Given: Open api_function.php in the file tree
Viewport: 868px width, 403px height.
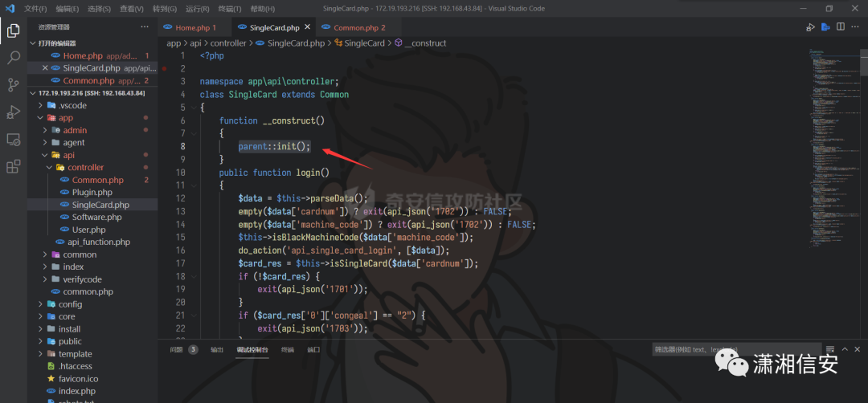Looking at the screenshot, I should pos(99,242).
